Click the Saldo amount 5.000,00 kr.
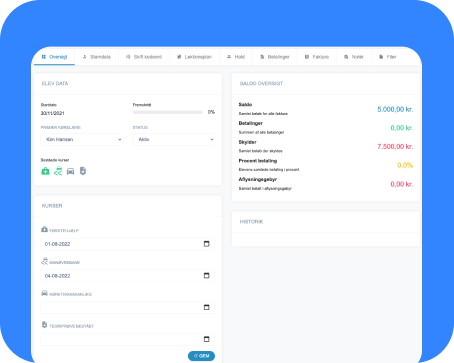Image resolution: width=454 pixels, height=363 pixels. click(395, 109)
